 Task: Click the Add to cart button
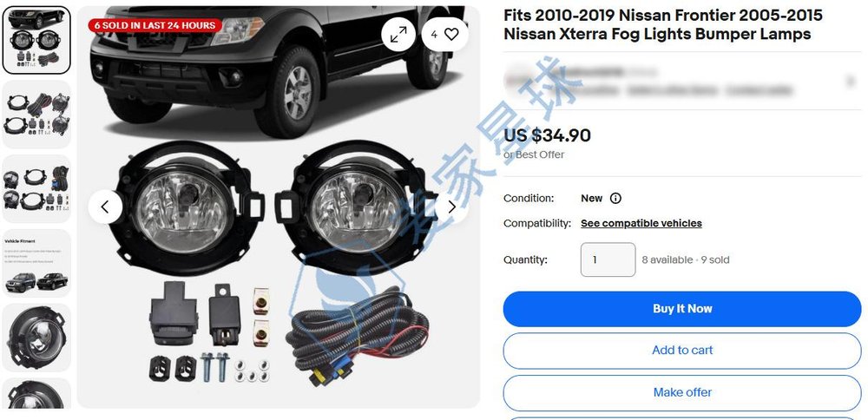point(682,351)
